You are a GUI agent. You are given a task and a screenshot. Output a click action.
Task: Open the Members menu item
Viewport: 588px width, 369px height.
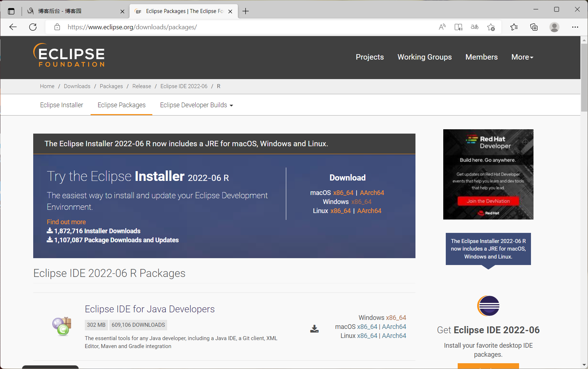pyautogui.click(x=482, y=57)
